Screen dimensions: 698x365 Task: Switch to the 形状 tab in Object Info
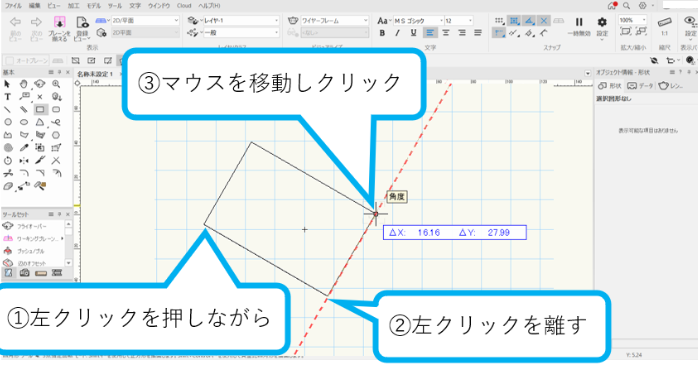click(610, 85)
